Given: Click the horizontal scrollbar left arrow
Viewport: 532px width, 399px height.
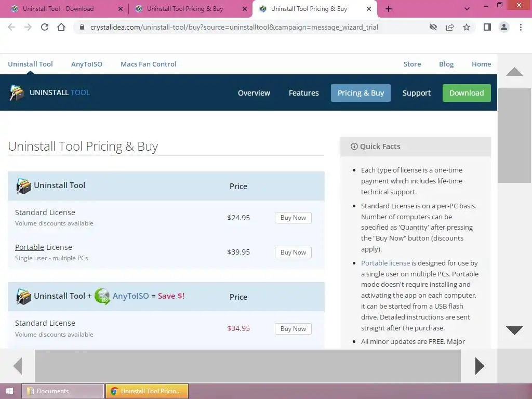Looking at the screenshot, I should pyautogui.click(x=18, y=366).
